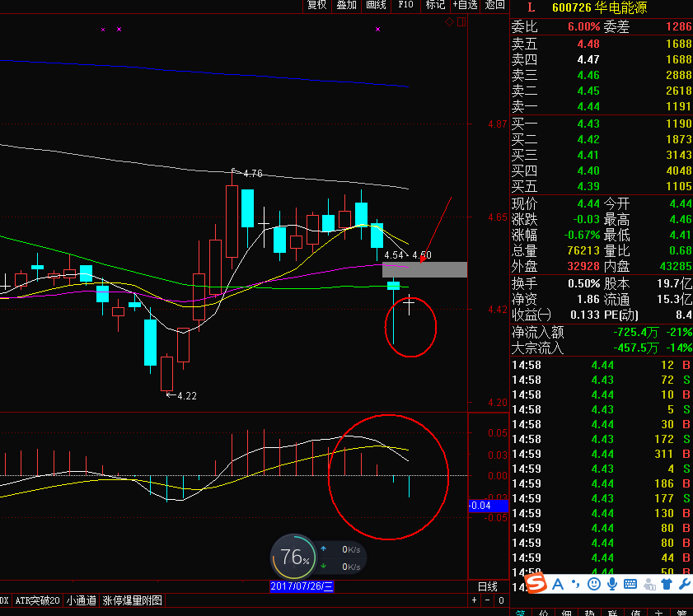Click the 卖二 4.45 order row
The width and height of the screenshot is (693, 616).
point(601,91)
